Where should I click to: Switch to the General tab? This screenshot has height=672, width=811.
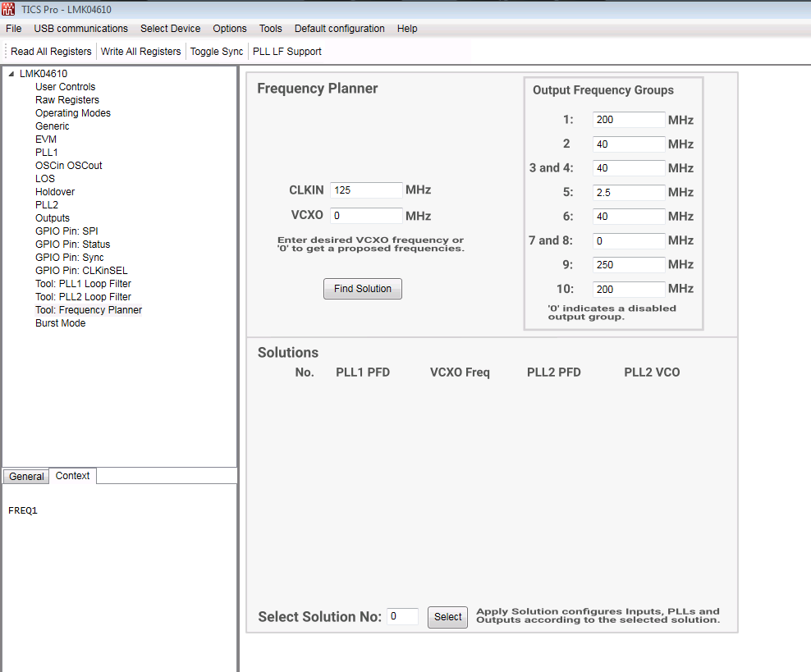26,476
